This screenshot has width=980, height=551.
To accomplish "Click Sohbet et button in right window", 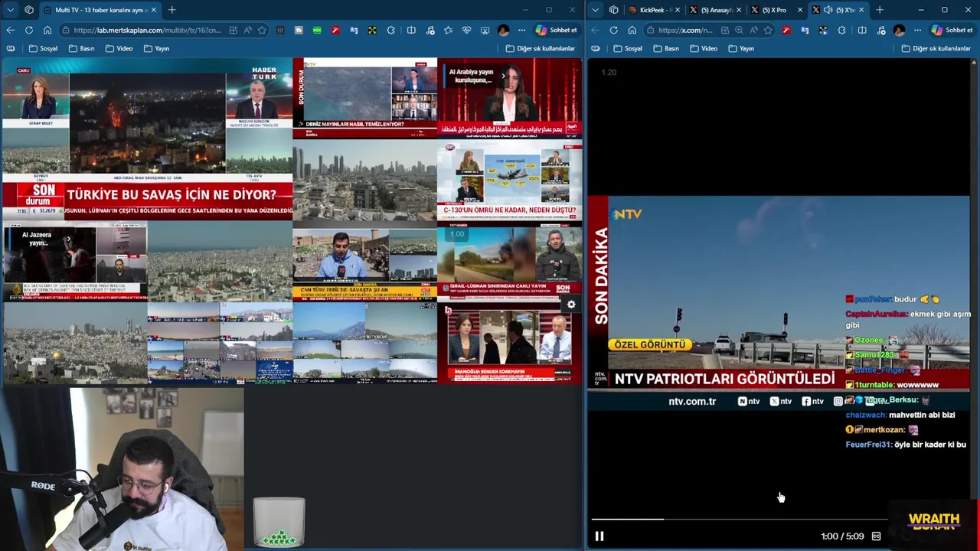I will (x=952, y=30).
